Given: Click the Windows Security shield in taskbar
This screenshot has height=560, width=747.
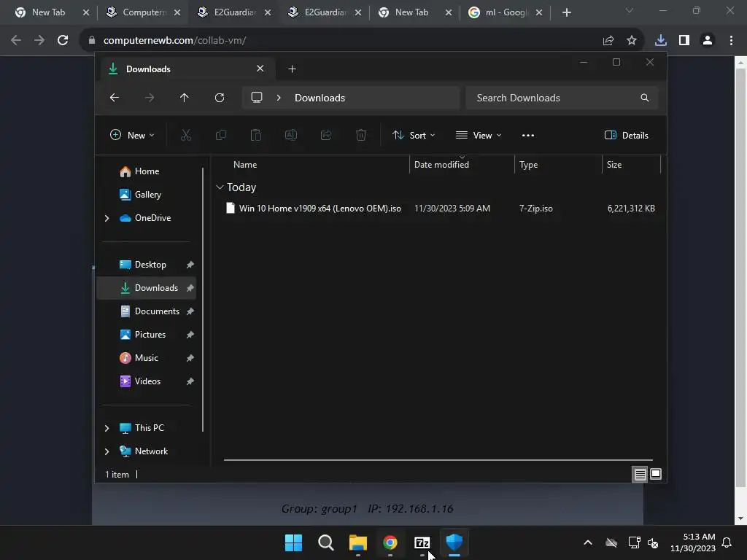Looking at the screenshot, I should (454, 542).
